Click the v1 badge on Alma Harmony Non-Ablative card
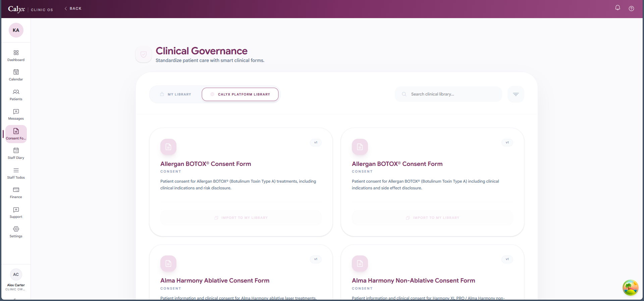This screenshot has height=301, width=644. pos(507,259)
